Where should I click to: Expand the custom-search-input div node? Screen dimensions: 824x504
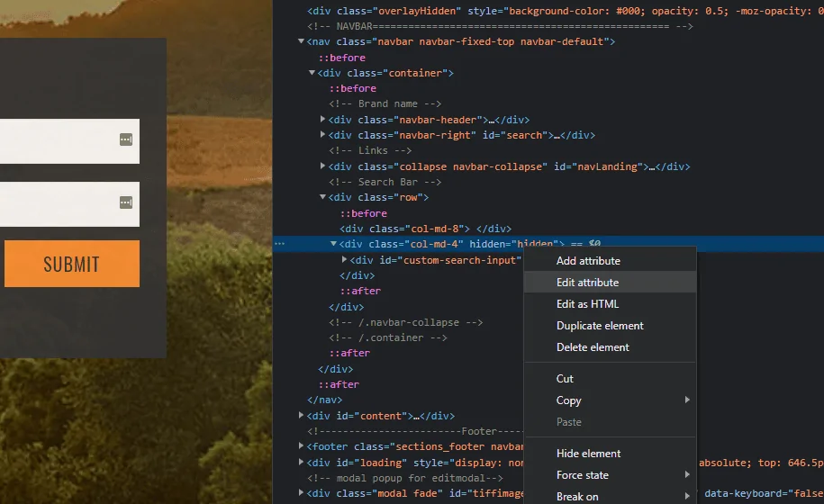[x=344, y=259]
